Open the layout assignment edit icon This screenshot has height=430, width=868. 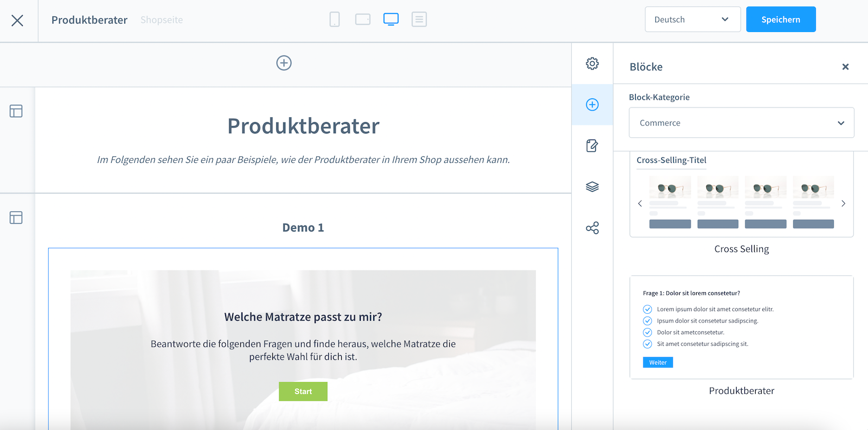(x=592, y=146)
